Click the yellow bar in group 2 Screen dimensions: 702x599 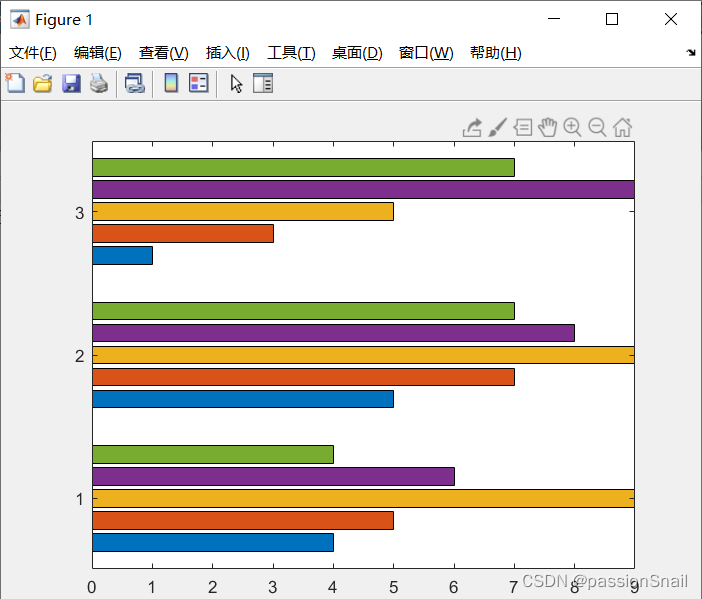(364, 355)
